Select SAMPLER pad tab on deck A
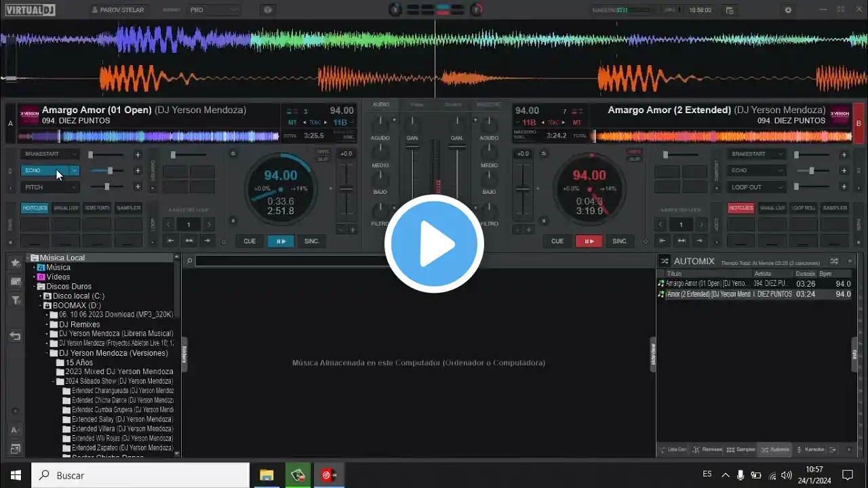The width and height of the screenshot is (868, 488). (x=129, y=208)
